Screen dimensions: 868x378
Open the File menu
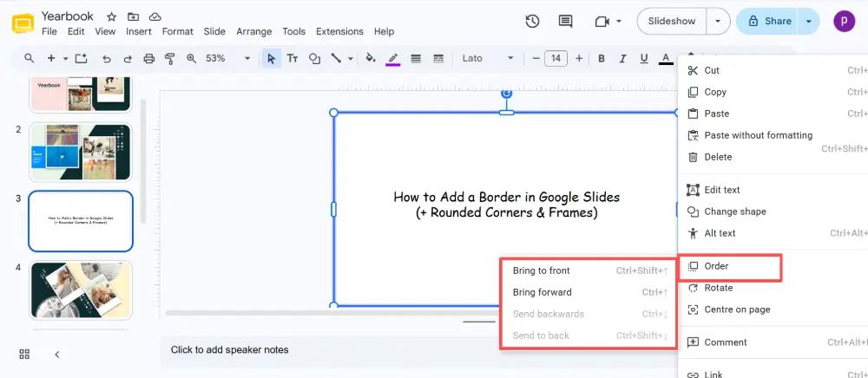point(49,31)
